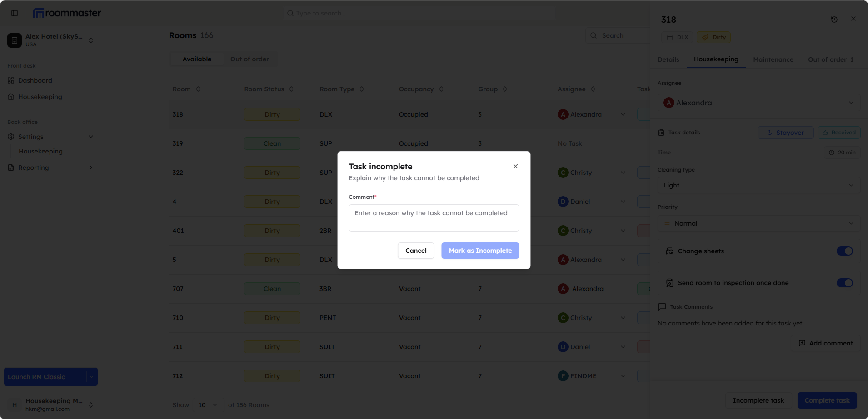Click the comment reason input field

(433, 217)
